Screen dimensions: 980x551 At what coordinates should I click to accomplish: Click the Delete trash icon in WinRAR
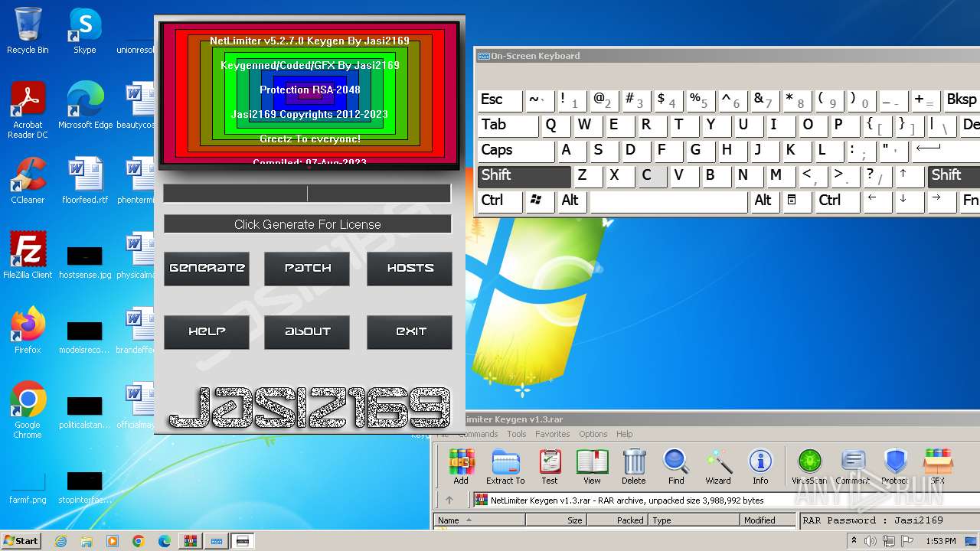point(634,466)
